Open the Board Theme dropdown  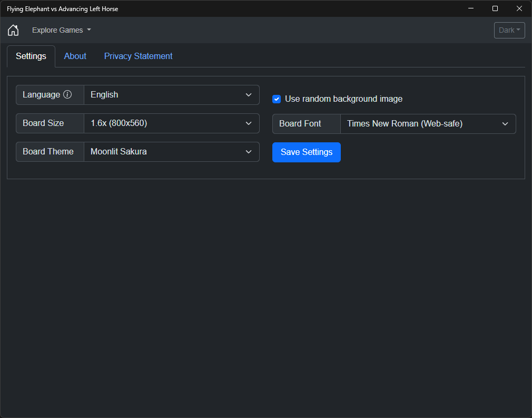point(172,152)
